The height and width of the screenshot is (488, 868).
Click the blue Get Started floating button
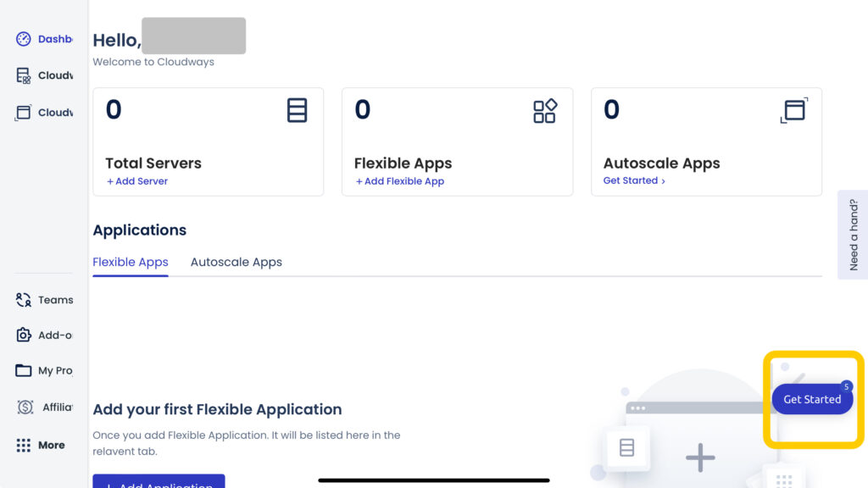point(812,399)
